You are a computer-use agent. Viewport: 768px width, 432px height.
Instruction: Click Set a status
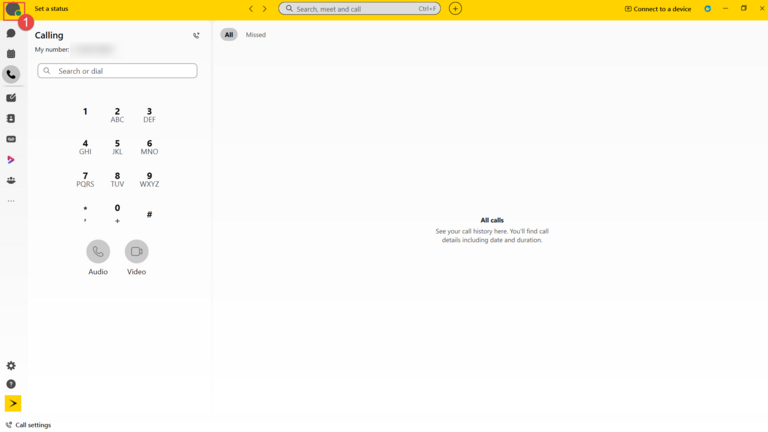[x=51, y=9]
